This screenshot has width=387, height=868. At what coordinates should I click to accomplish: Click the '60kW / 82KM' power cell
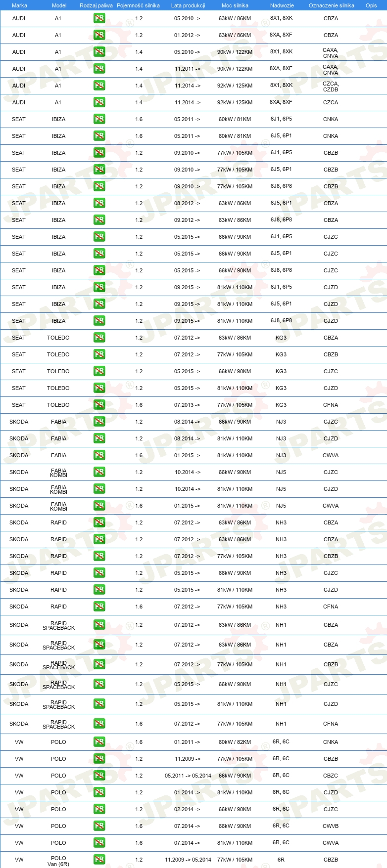[x=235, y=742]
